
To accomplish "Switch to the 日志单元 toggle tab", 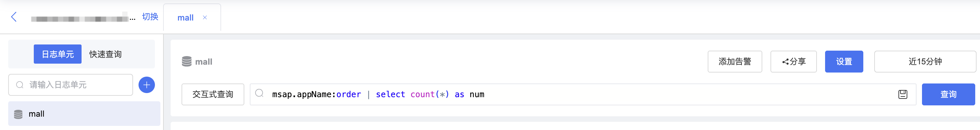I will 57,54.
